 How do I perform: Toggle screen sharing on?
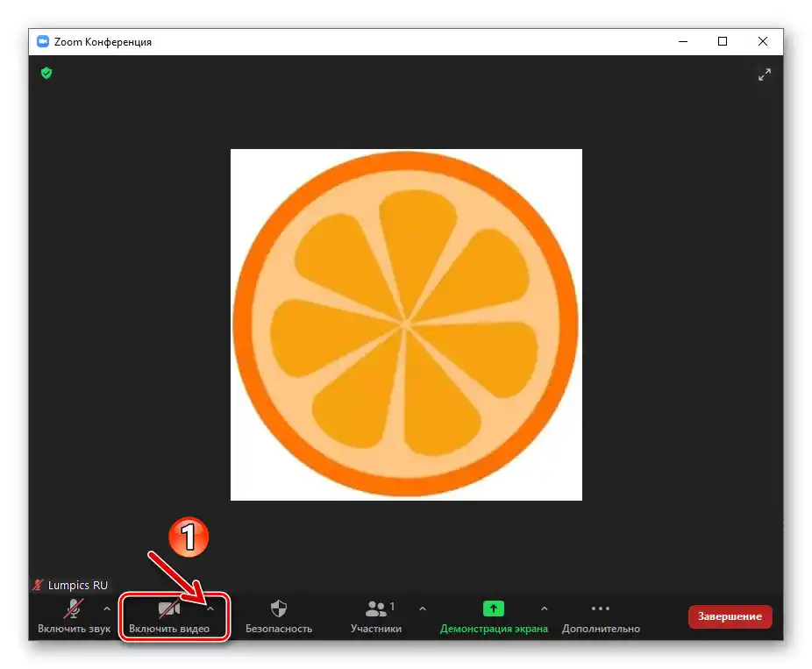(493, 616)
